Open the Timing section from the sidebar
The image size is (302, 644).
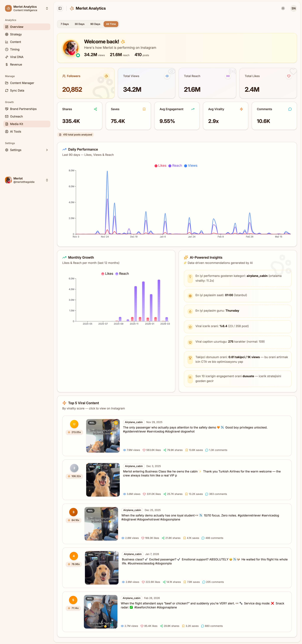click(15, 49)
